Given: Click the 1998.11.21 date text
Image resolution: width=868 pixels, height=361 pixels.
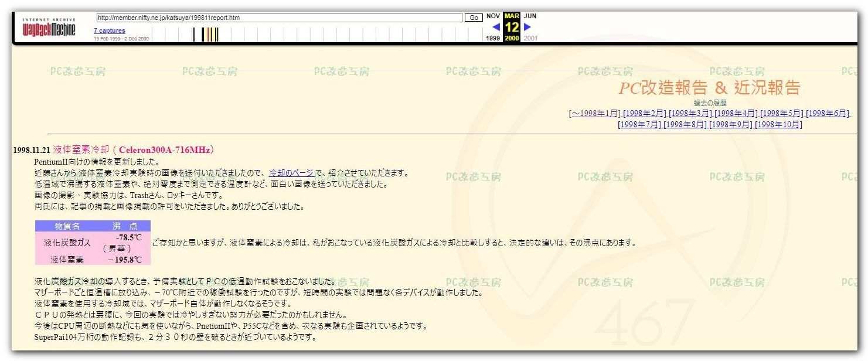Looking at the screenshot, I should pos(32,150).
